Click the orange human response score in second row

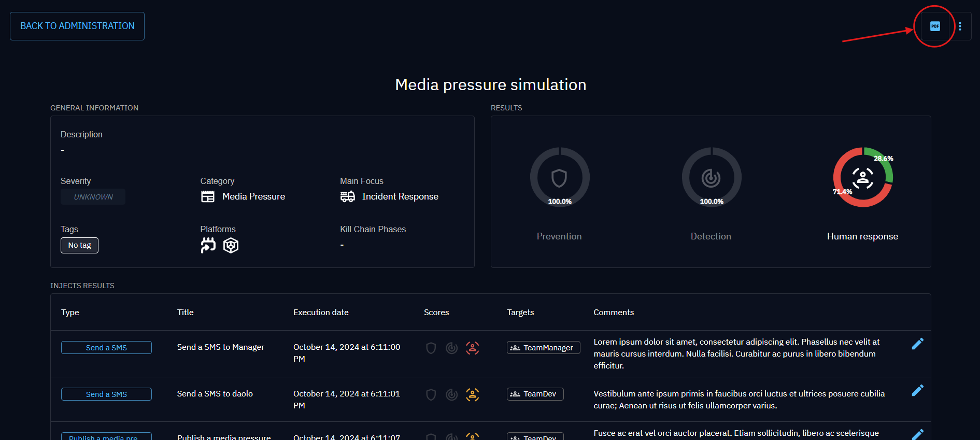coord(472,394)
